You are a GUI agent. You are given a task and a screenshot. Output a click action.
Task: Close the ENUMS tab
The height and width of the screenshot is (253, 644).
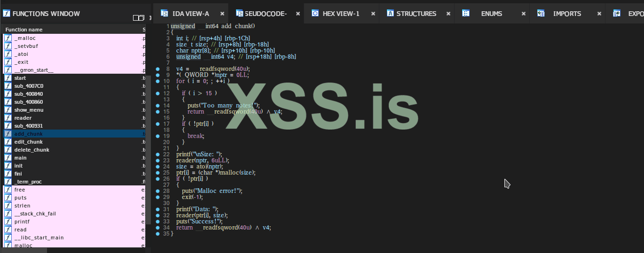click(524, 14)
